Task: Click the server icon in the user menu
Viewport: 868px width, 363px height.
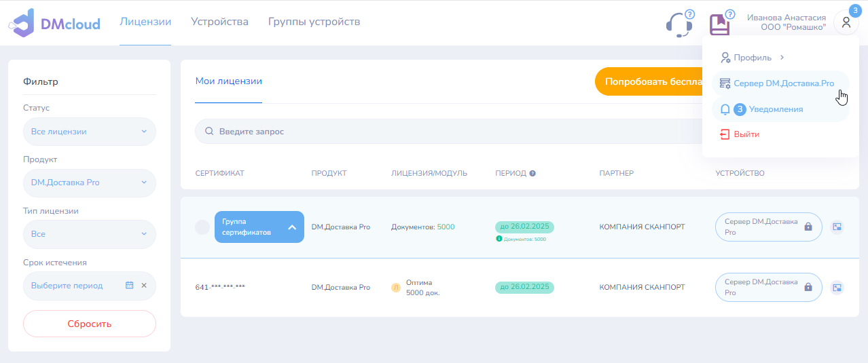Action: click(725, 83)
